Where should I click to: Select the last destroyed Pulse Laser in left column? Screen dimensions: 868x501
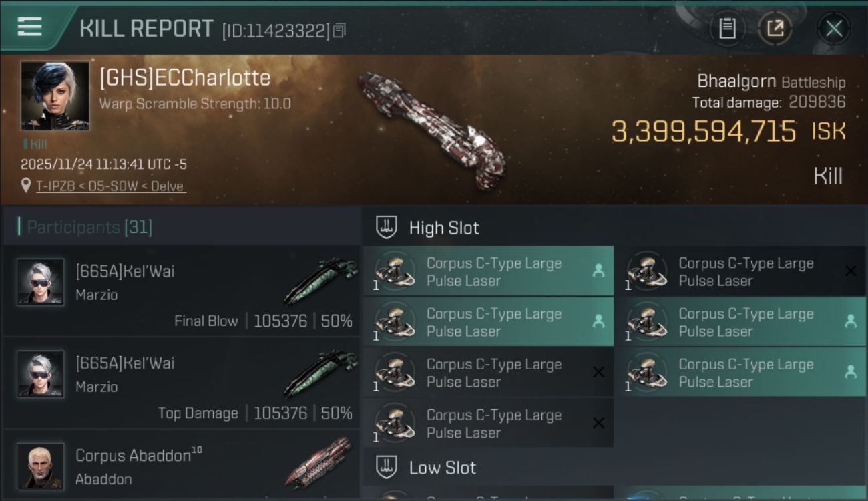(488, 424)
